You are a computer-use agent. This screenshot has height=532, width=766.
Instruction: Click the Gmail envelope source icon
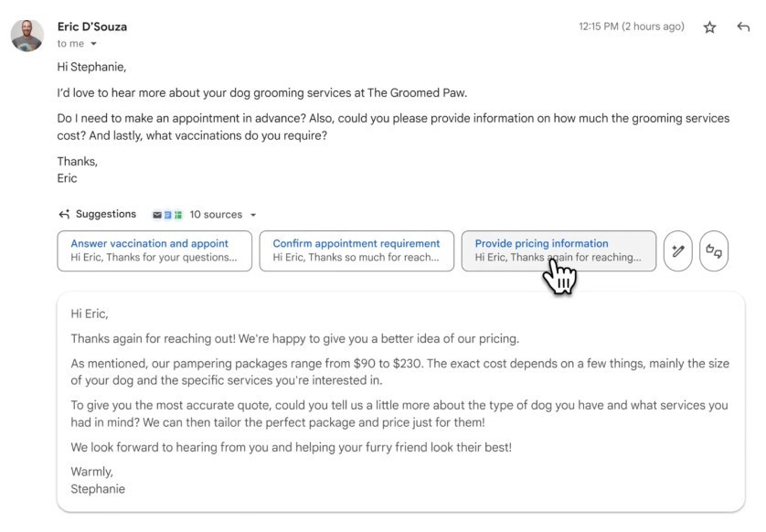pyautogui.click(x=157, y=215)
